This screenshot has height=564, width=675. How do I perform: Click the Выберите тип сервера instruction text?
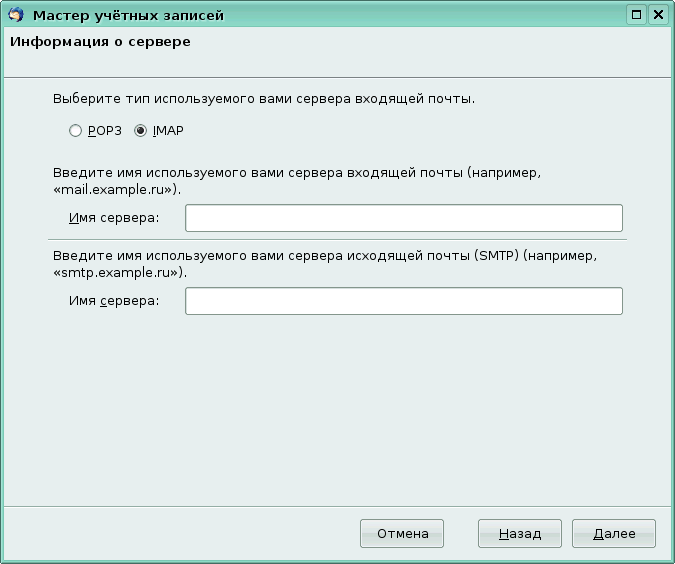click(x=263, y=100)
